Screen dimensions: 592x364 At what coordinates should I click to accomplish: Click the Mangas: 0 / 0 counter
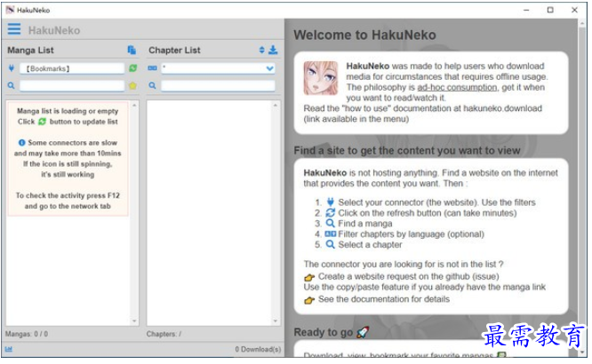pos(27,334)
